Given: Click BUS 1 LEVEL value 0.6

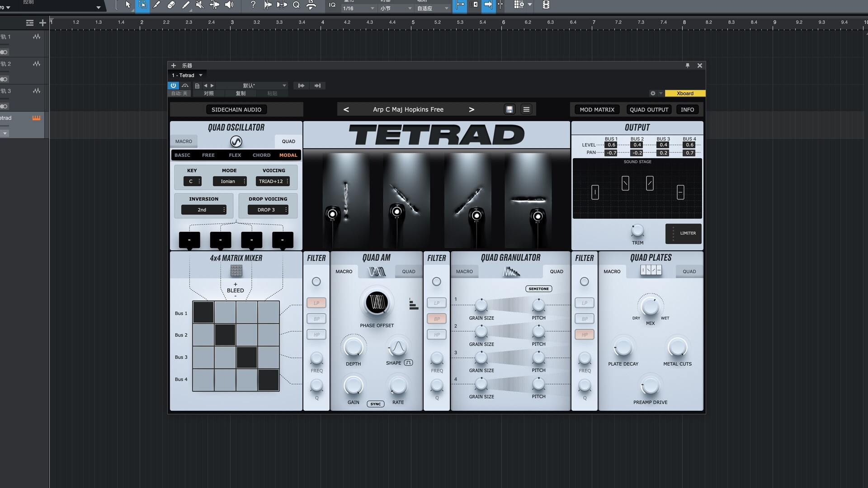Looking at the screenshot, I should click(x=611, y=145).
